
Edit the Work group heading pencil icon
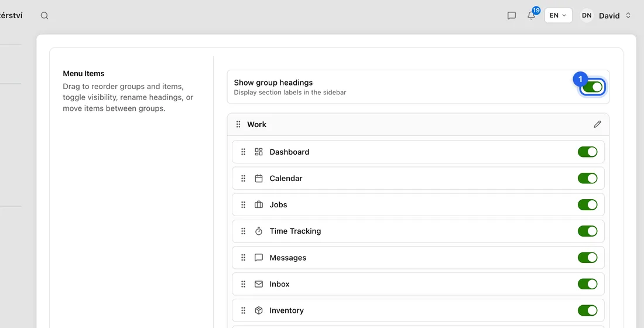click(597, 124)
